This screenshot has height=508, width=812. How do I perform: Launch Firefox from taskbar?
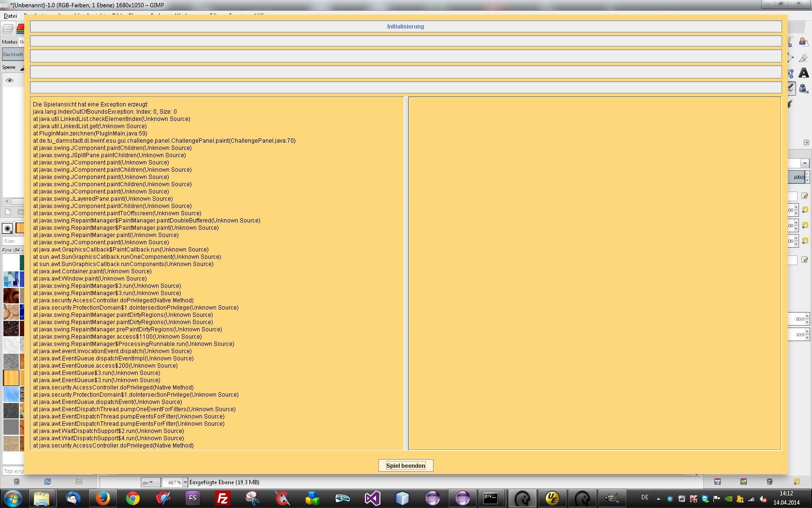(102, 498)
